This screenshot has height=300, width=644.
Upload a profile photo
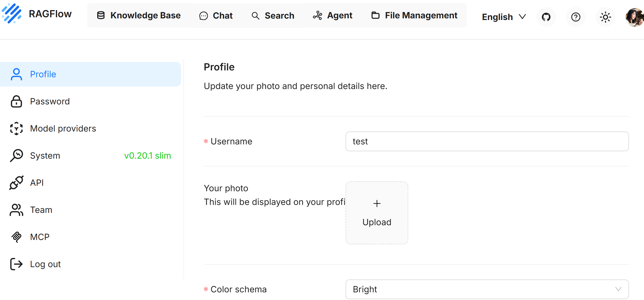tap(377, 213)
